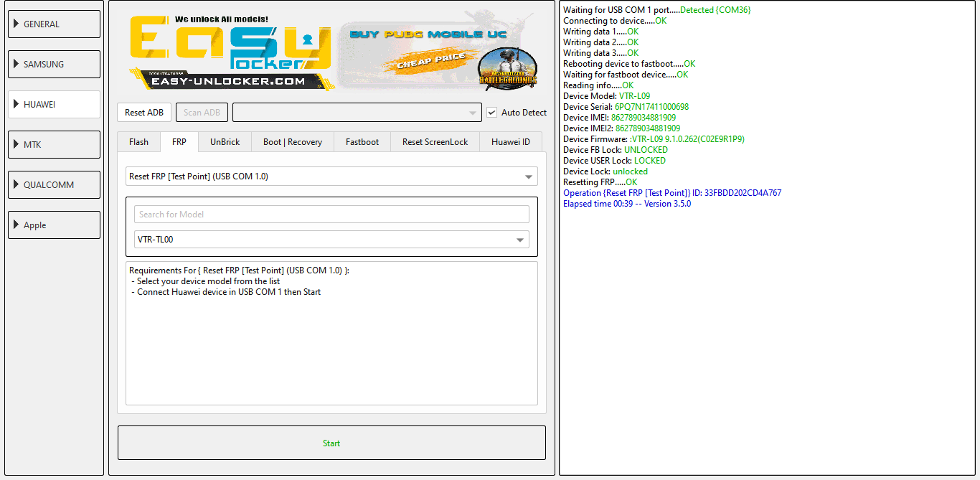Image resolution: width=980 pixels, height=480 pixels.
Task: Click the Reset ADB button
Action: (144, 113)
